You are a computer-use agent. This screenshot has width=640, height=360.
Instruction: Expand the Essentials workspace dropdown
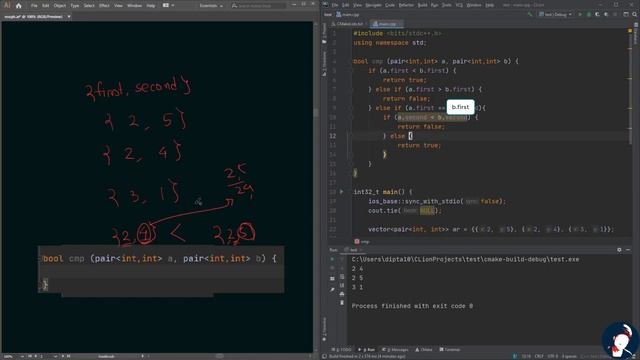pos(211,6)
